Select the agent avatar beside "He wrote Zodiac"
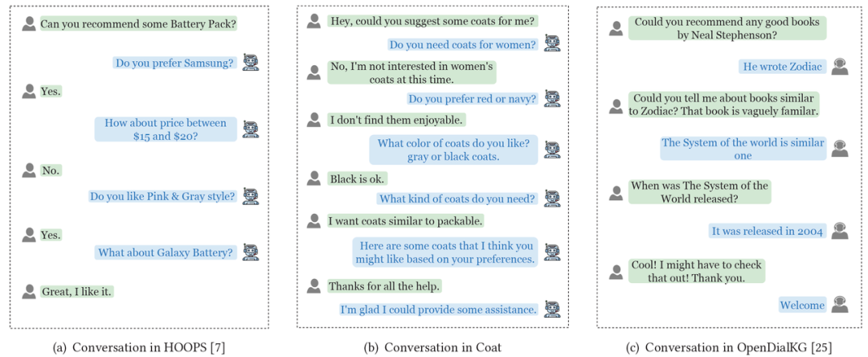 840,67
